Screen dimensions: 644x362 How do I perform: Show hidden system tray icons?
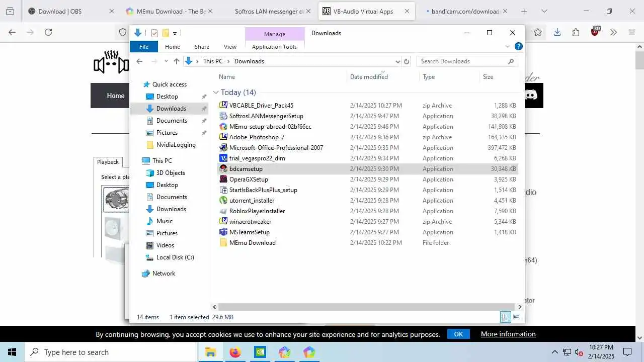555,352
